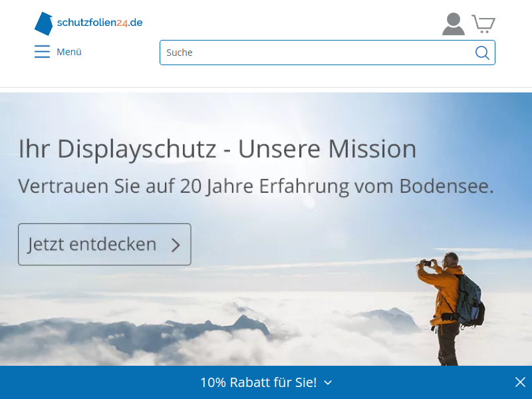Click the chevron next to 10% Rabatt
The width and height of the screenshot is (532, 399).
(328, 383)
